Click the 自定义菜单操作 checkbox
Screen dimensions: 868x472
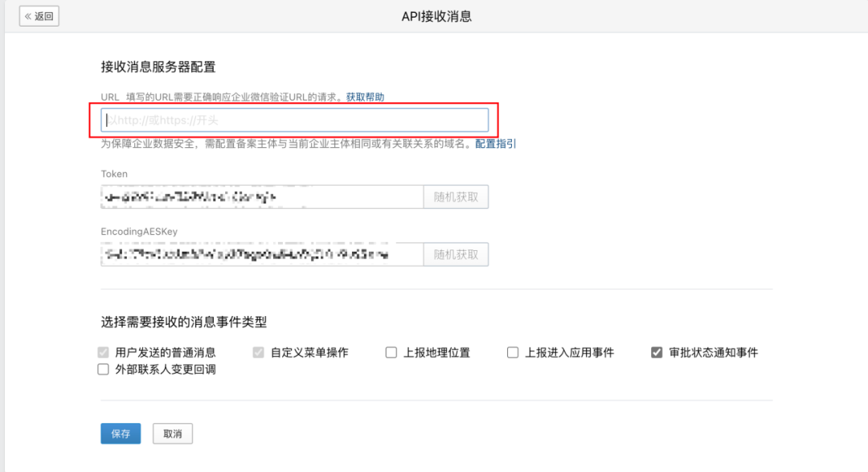[x=259, y=352]
